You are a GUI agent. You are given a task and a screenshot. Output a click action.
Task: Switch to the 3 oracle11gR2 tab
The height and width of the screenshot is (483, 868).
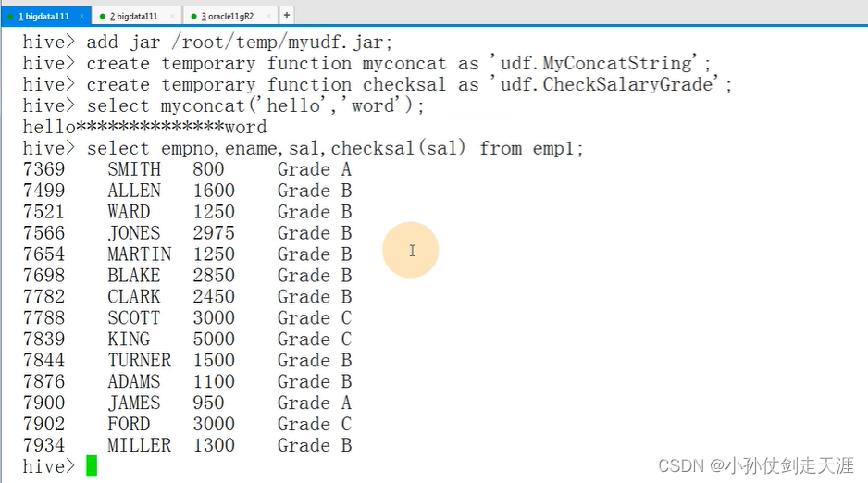pyautogui.click(x=229, y=16)
